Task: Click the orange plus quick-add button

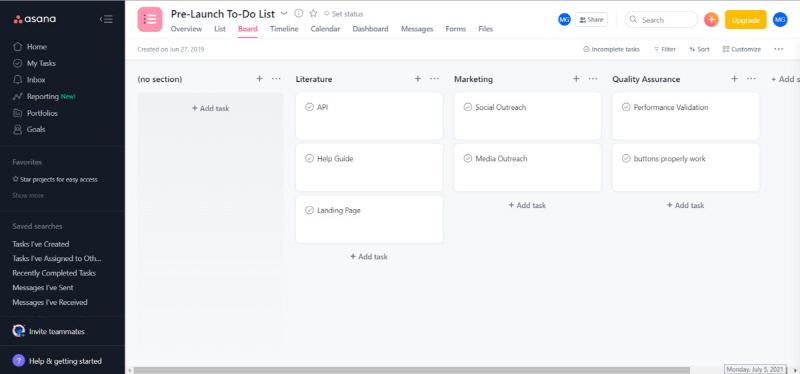Action: tap(711, 20)
